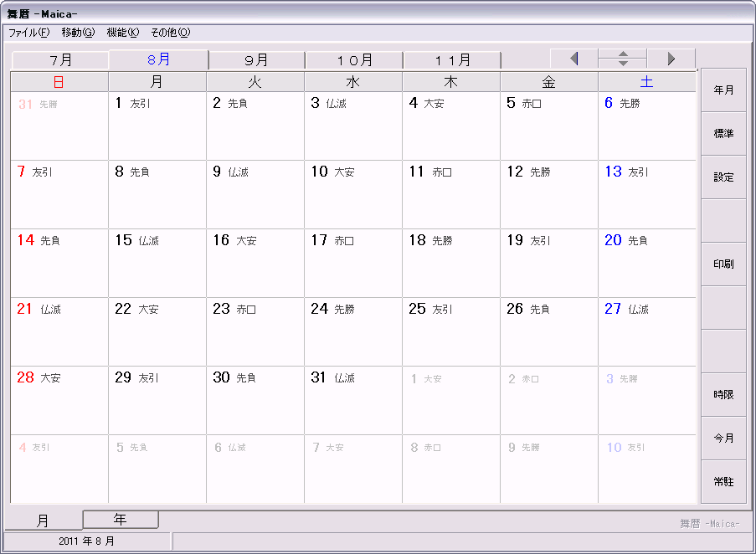The image size is (756, 554).
Task: Select the day cell 28 大安
Action: click(59, 400)
